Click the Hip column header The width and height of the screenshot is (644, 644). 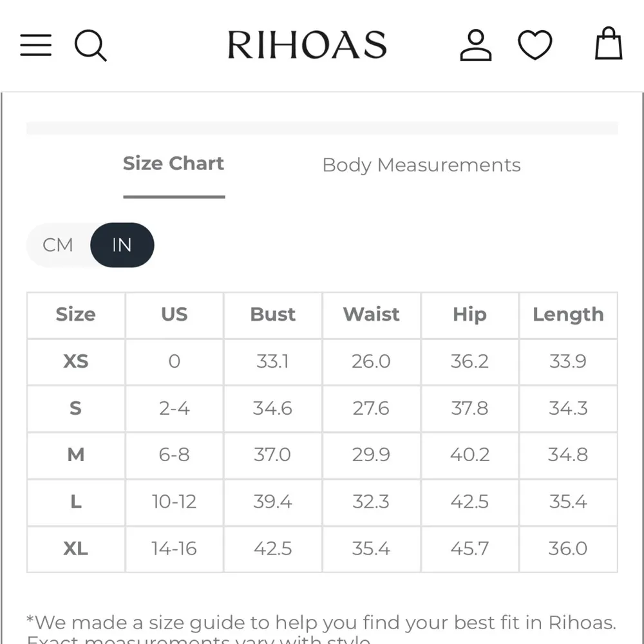coord(469,314)
